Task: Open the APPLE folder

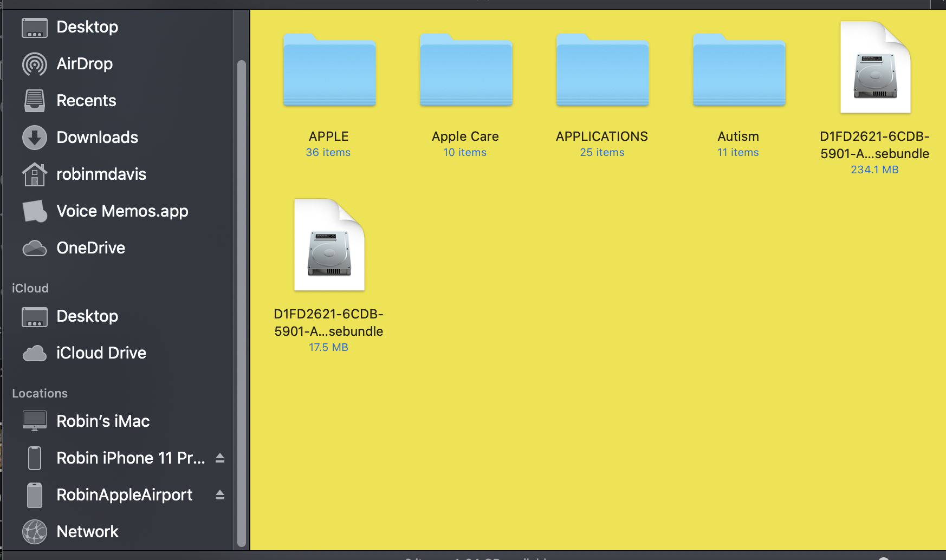Action: [329, 70]
